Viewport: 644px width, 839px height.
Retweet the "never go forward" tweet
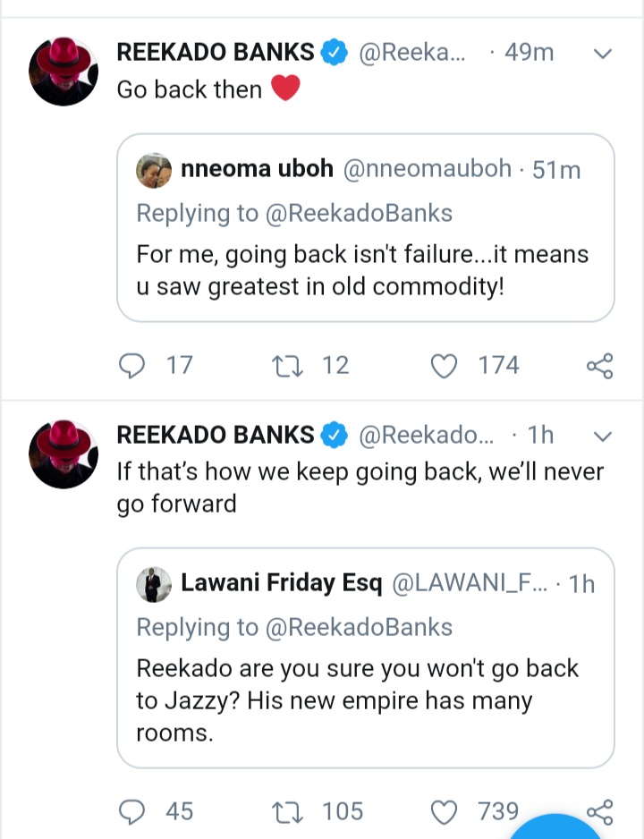286,811
